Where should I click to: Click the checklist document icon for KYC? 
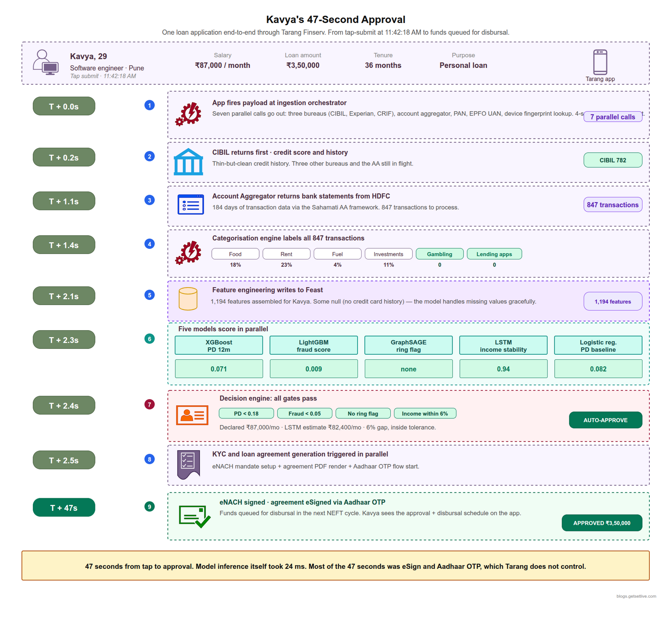click(188, 465)
